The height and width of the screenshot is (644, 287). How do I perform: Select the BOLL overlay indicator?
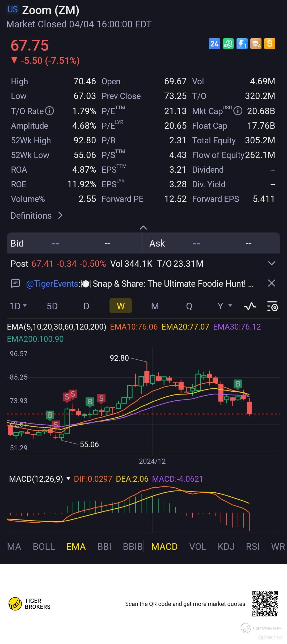point(44,546)
